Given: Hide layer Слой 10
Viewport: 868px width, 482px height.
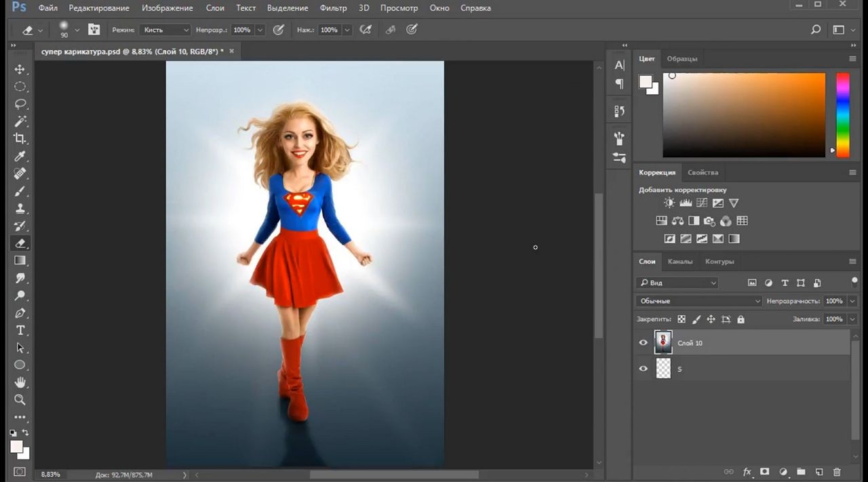Looking at the screenshot, I should click(x=644, y=343).
